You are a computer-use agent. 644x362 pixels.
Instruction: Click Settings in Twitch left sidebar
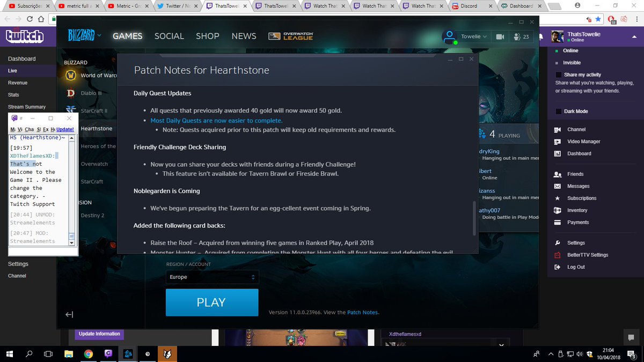coord(18,264)
